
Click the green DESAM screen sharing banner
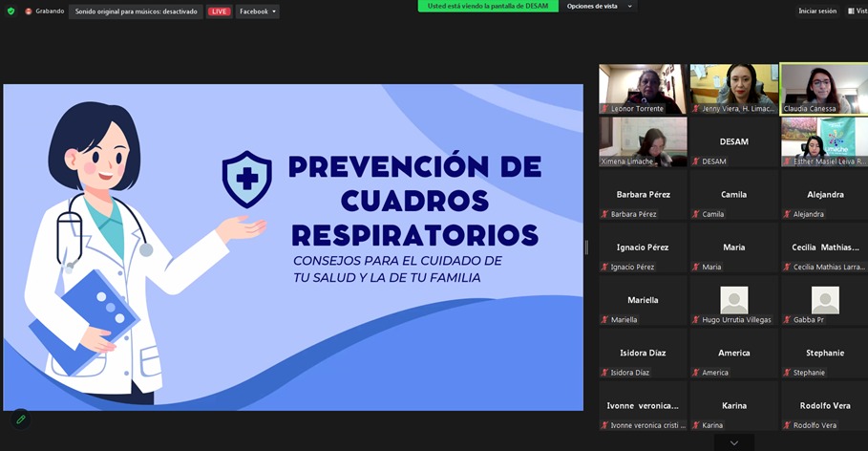point(488,6)
